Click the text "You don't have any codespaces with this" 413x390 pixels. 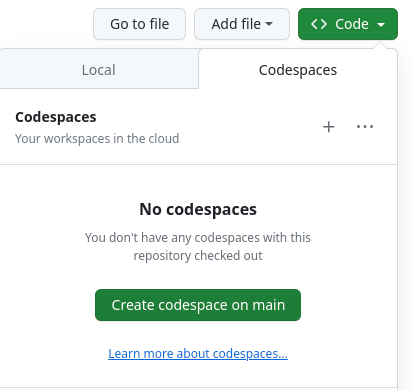198,238
